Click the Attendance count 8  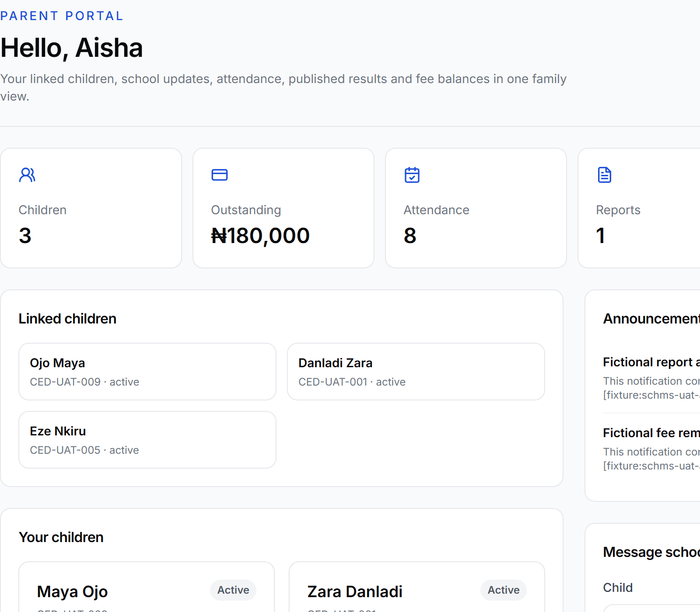click(x=410, y=236)
